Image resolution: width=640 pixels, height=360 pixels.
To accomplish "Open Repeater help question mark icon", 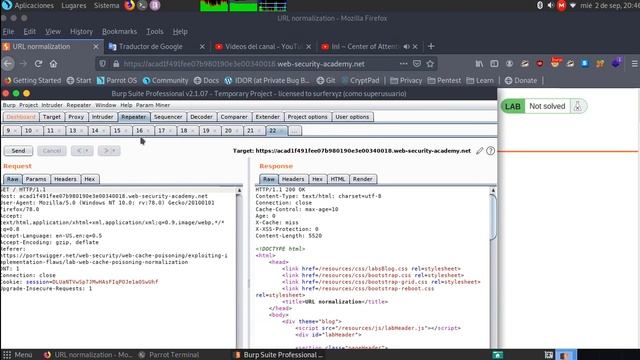I will [x=491, y=151].
